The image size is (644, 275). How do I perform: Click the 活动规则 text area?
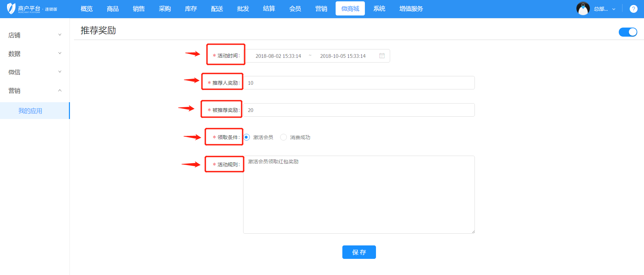pyautogui.click(x=359, y=195)
